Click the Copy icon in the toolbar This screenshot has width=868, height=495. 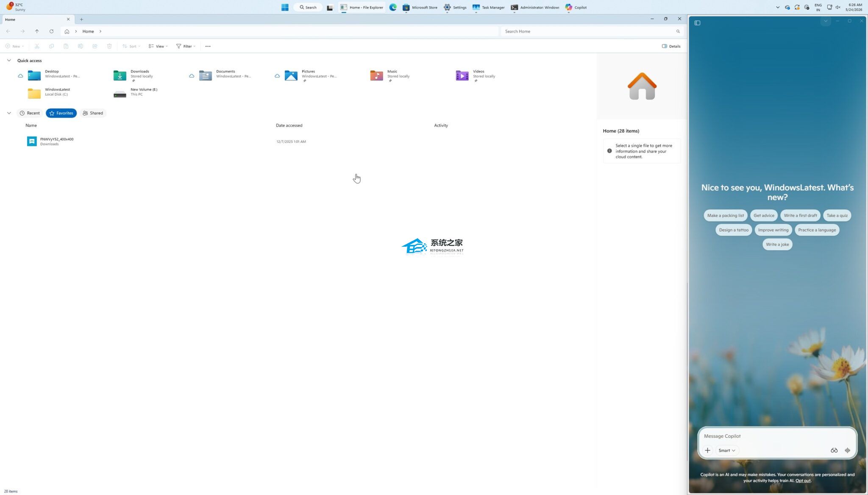tap(51, 46)
